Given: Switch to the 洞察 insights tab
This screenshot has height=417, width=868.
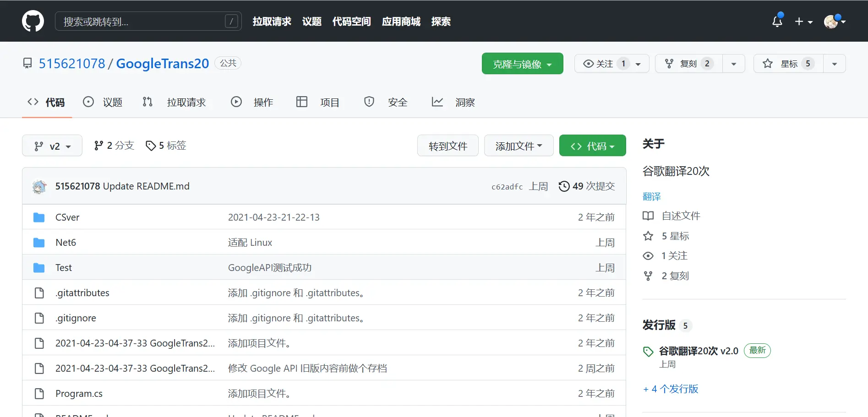Looking at the screenshot, I should tap(453, 102).
